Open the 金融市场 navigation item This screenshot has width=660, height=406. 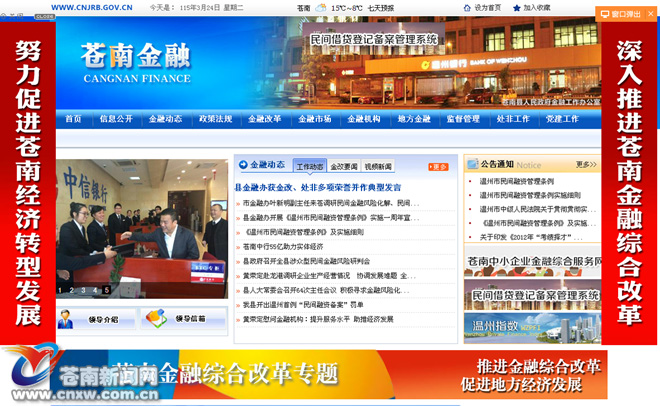point(314,119)
